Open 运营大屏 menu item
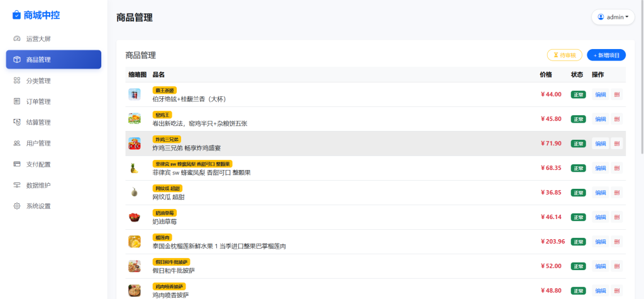Screen dimensions: 644x299 click(x=53, y=38)
